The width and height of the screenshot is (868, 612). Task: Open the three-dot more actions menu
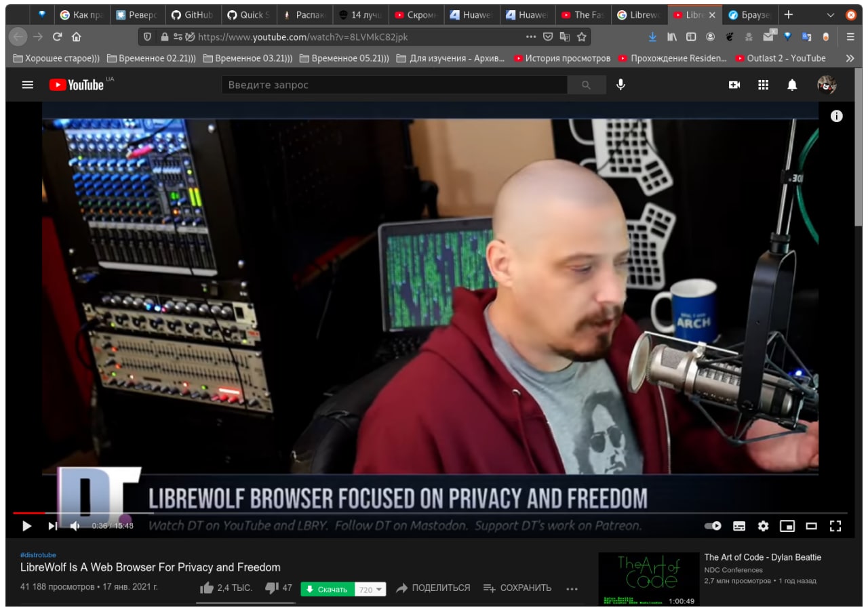(572, 588)
